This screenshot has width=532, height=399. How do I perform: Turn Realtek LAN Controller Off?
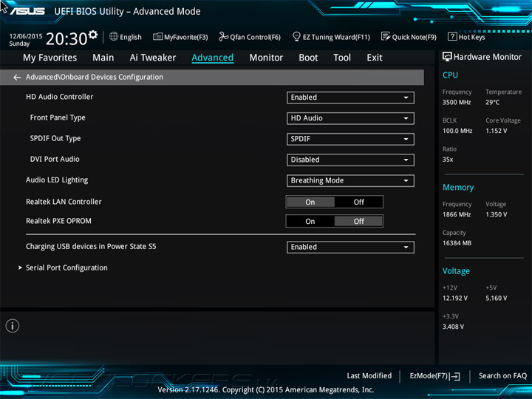pos(358,202)
